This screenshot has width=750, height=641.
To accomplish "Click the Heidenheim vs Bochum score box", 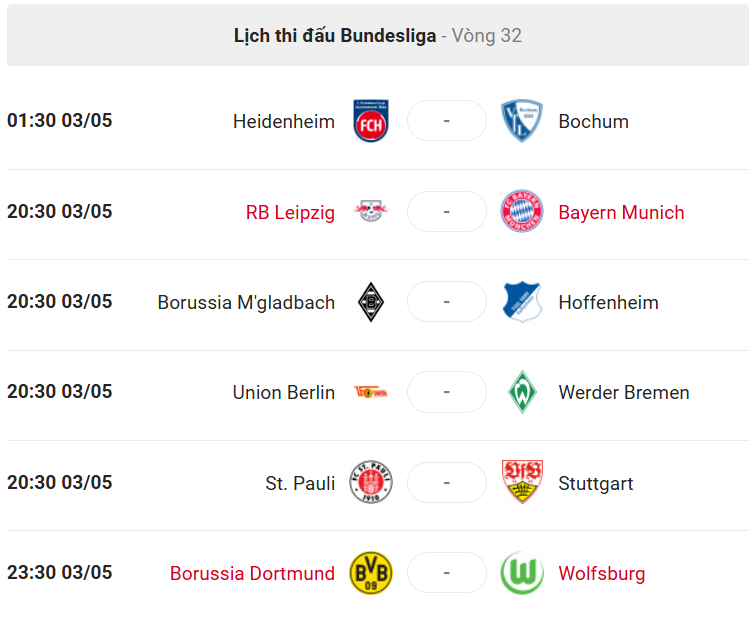I will [447, 121].
